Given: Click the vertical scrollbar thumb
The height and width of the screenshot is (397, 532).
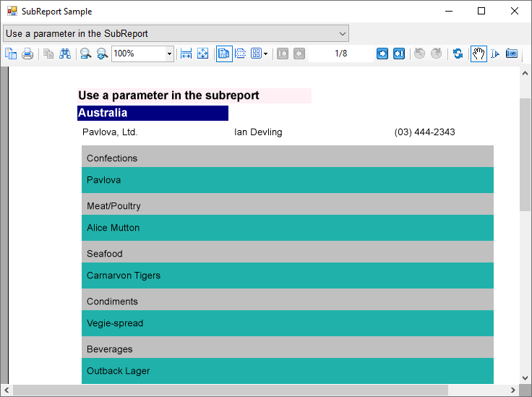Looking at the screenshot, I should [525, 155].
